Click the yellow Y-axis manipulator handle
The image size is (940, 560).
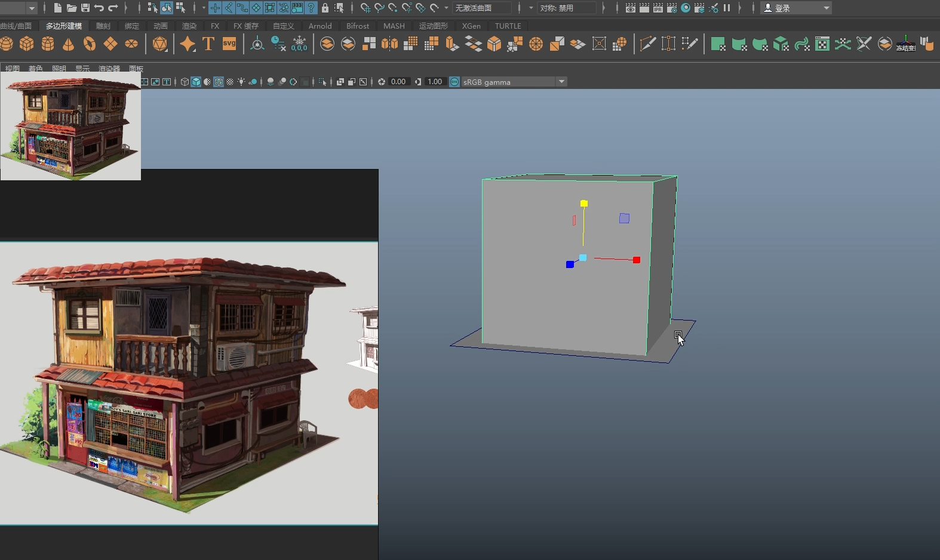tap(584, 204)
